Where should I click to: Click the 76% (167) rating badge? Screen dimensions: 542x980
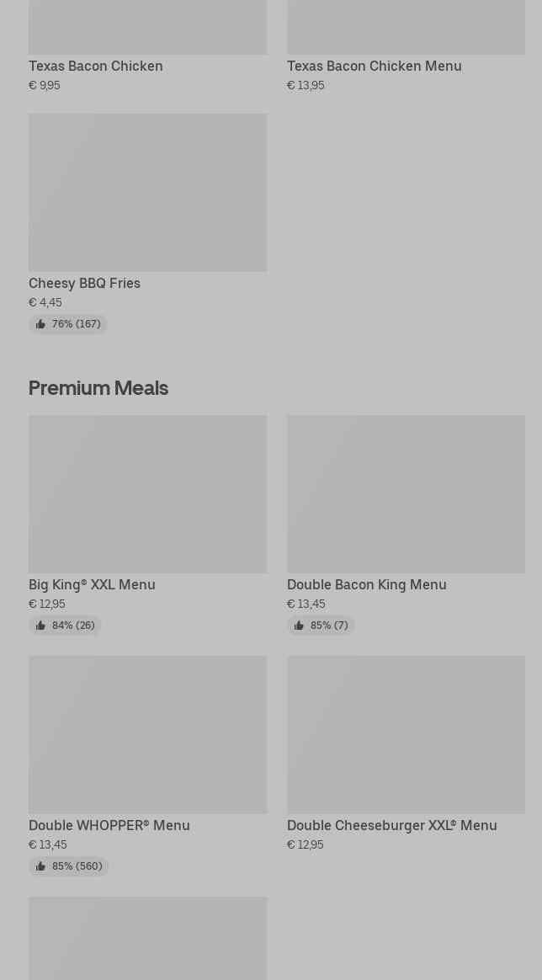point(68,324)
